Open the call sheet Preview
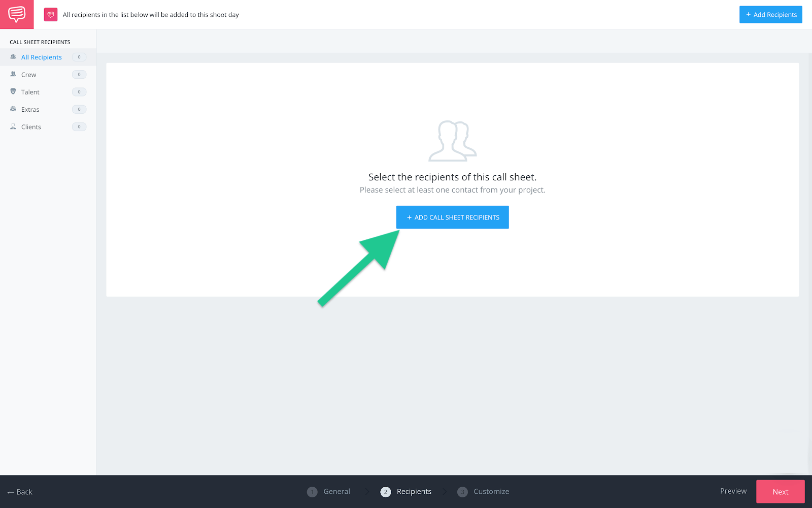 [733, 491]
